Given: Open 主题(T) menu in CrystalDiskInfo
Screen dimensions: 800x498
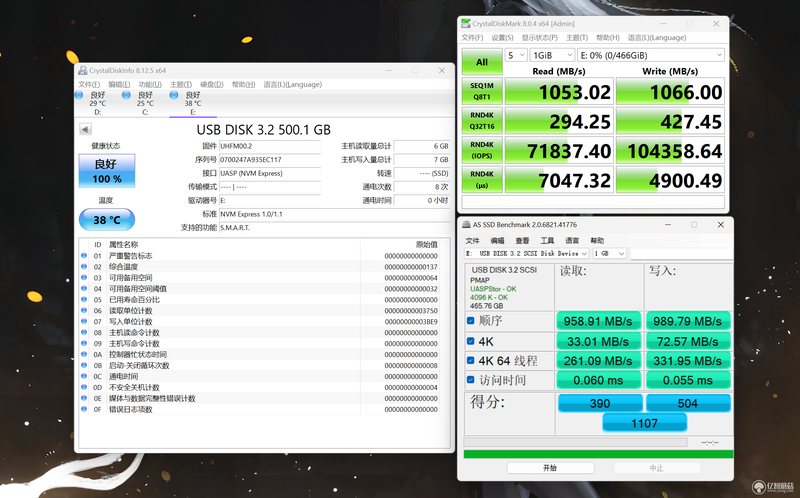Looking at the screenshot, I should click(181, 85).
